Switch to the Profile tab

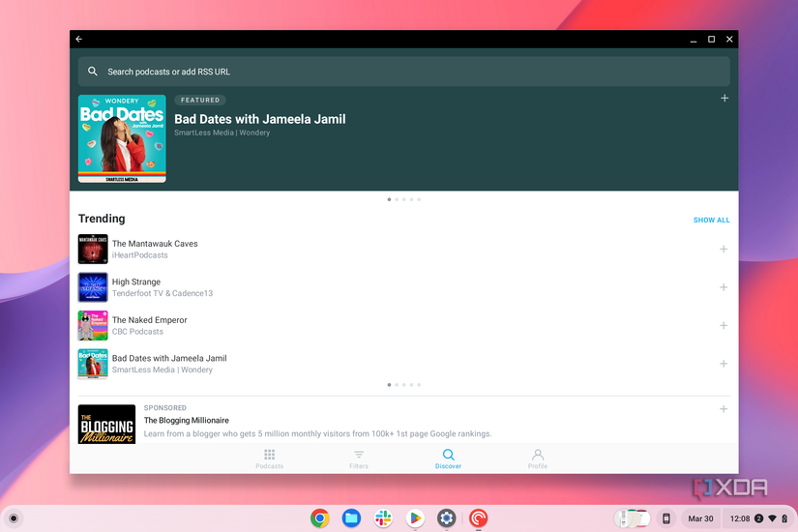pos(538,458)
